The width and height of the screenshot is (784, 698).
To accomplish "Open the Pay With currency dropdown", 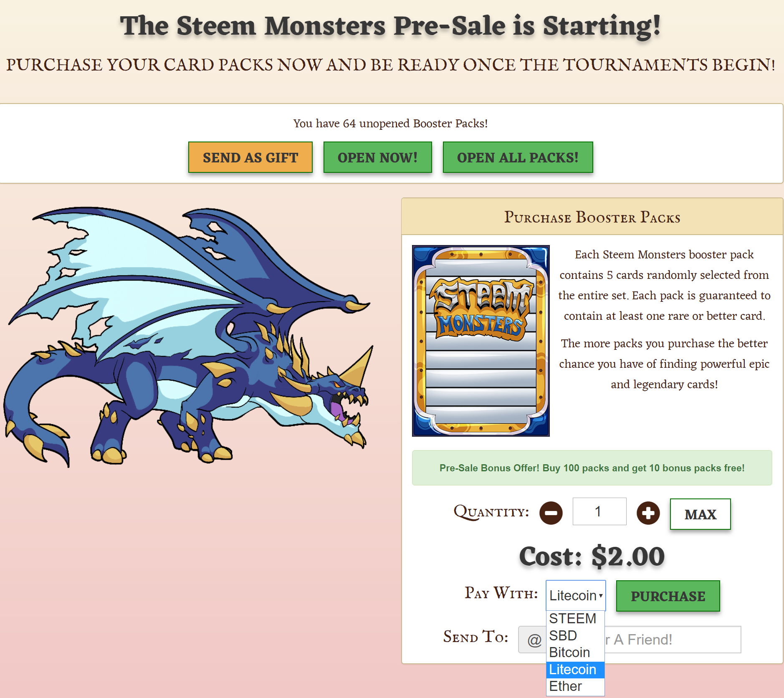I will (x=576, y=595).
